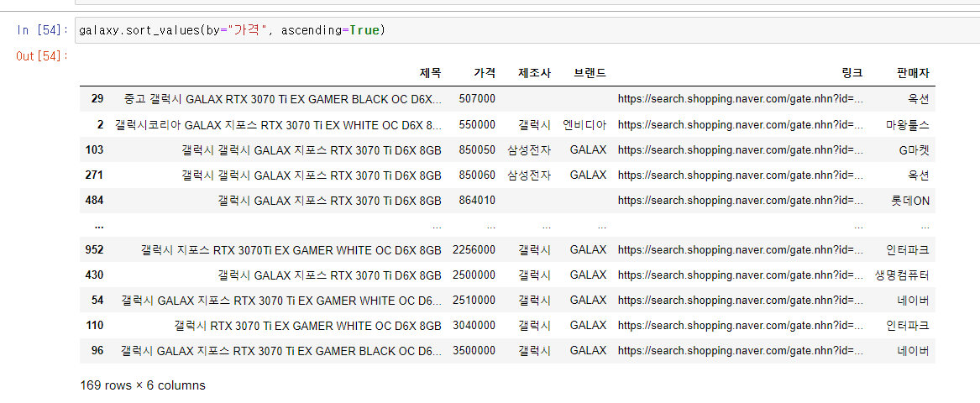This screenshot has width=980, height=403.
Task: Click seller 인터파크 in row 110
Action: [x=908, y=326]
